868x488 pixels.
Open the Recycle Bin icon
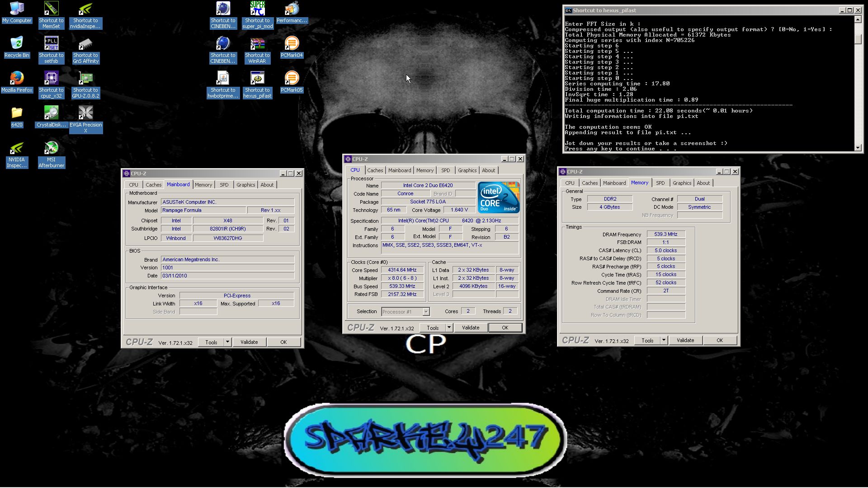click(17, 47)
